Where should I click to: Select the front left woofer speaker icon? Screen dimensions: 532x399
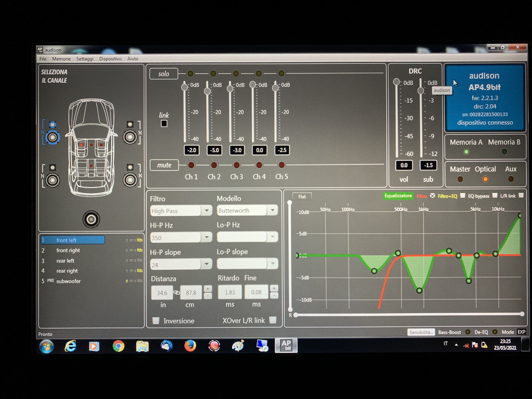coord(53,137)
